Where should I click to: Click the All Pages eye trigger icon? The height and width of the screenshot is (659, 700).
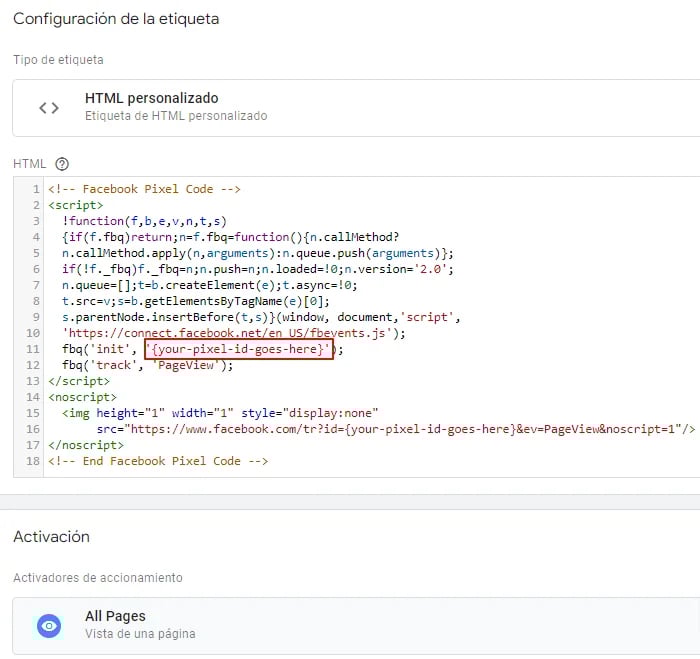coord(49,626)
